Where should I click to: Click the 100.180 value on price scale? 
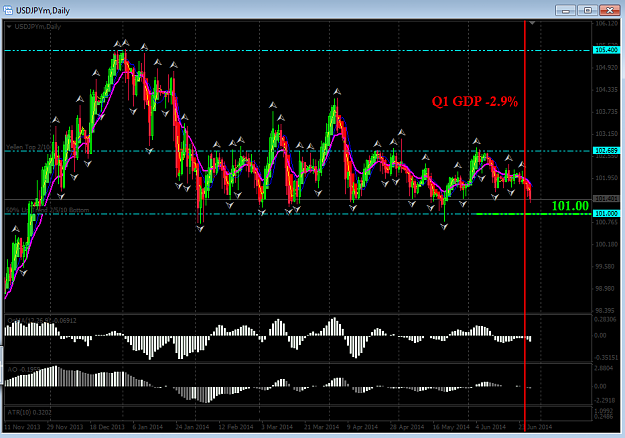(606, 244)
